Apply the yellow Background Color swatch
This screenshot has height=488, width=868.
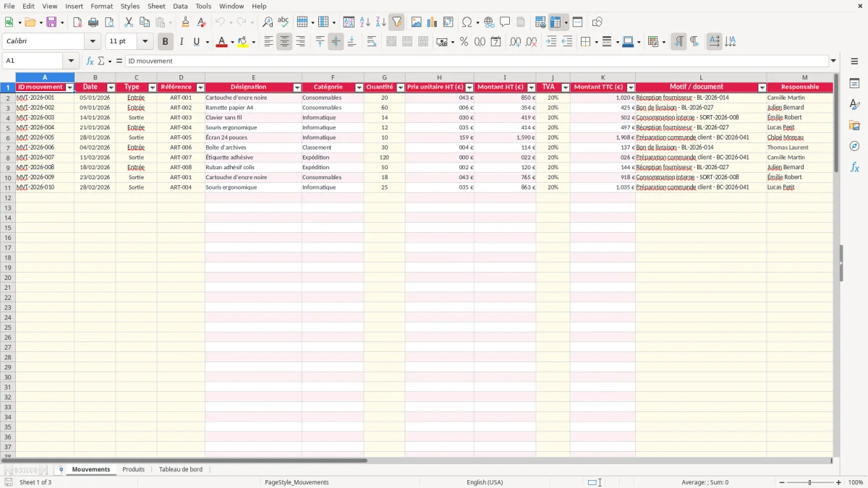[242, 42]
